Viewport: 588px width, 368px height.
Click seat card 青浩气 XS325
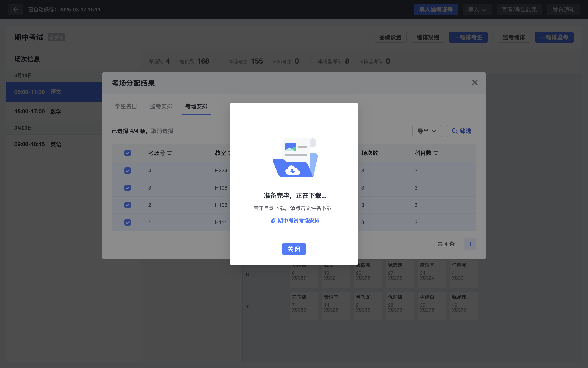click(335, 306)
